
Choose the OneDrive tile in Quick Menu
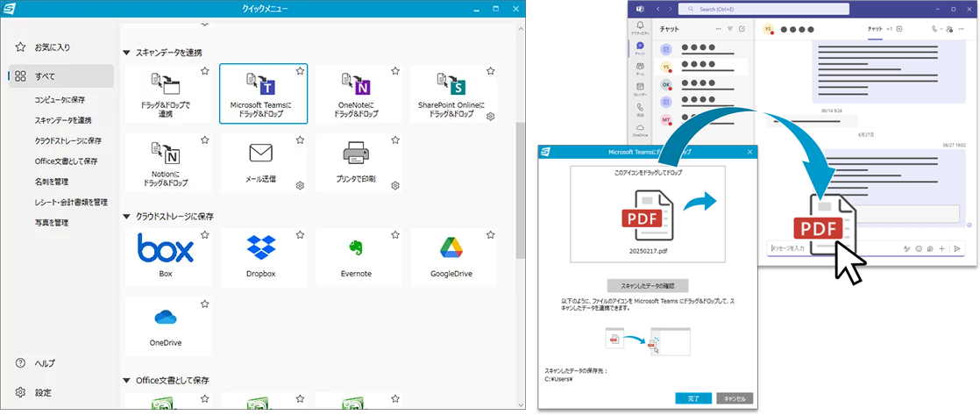168,326
